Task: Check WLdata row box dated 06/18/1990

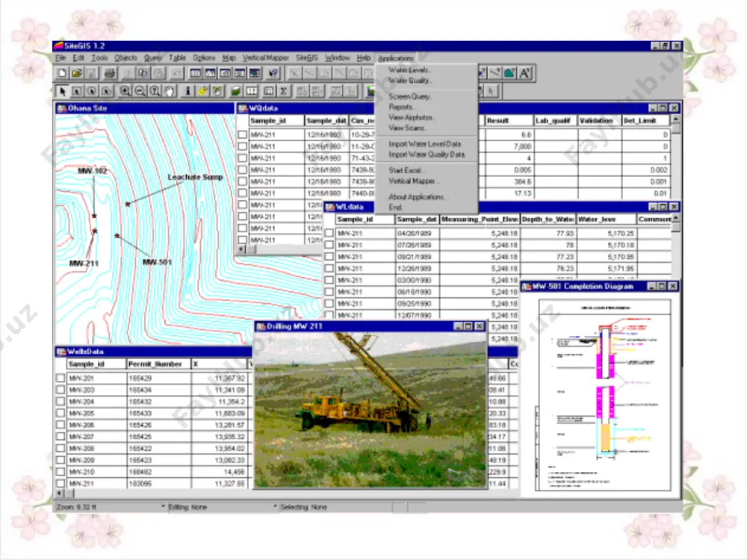Action: pos(329,292)
